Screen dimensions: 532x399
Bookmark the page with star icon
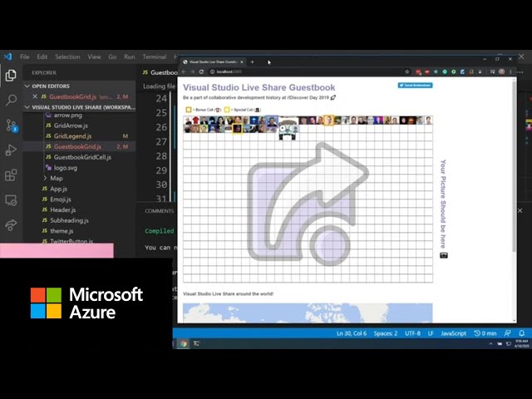pyautogui.click(x=407, y=71)
